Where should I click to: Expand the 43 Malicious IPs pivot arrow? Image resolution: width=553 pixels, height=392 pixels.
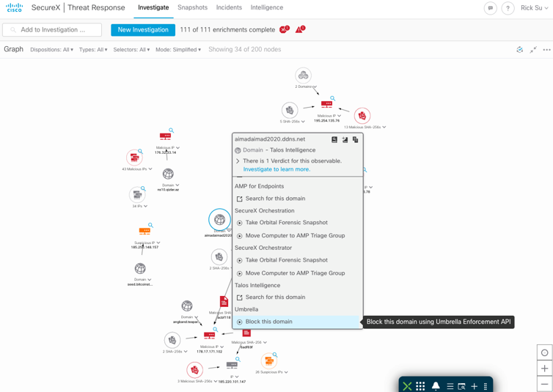coord(150,169)
